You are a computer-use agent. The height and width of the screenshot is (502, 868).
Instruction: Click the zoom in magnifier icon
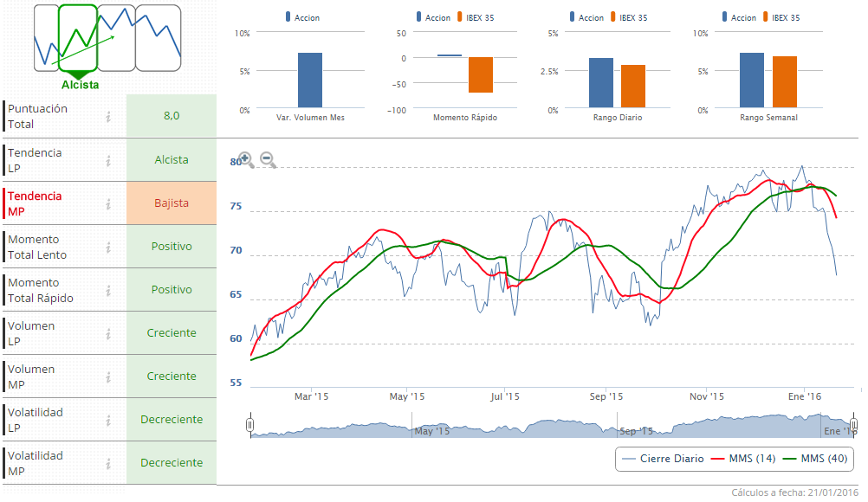click(x=246, y=159)
